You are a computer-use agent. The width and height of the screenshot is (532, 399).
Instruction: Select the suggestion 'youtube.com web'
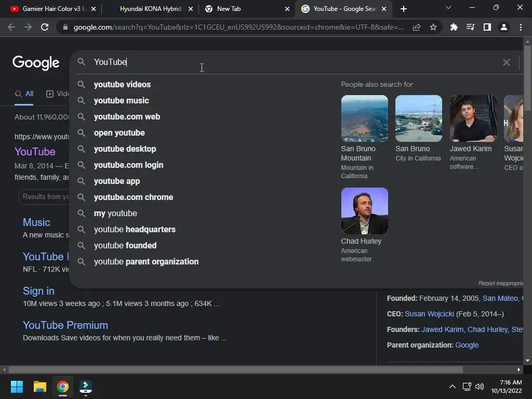(x=127, y=117)
